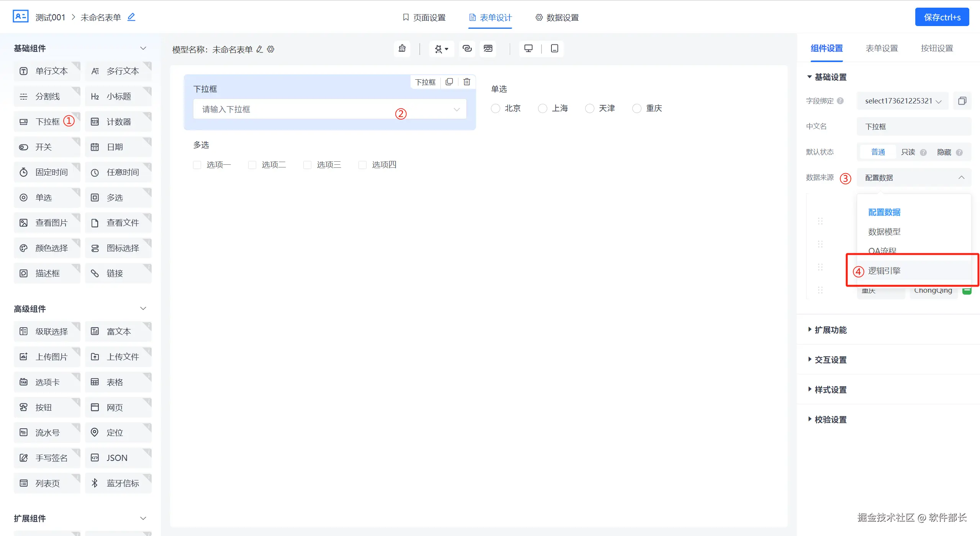The image size is (980, 536).
Task: Click the desktop preview monitor icon
Action: 528,49
